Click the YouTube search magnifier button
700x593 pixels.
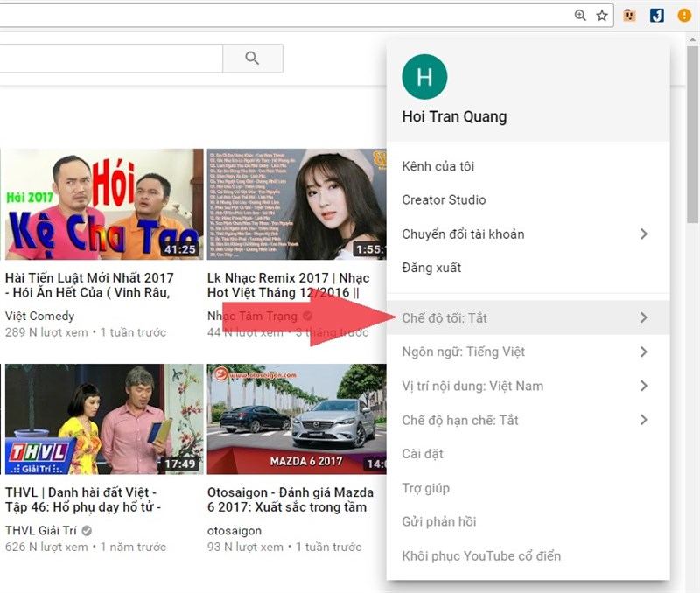[x=252, y=58]
